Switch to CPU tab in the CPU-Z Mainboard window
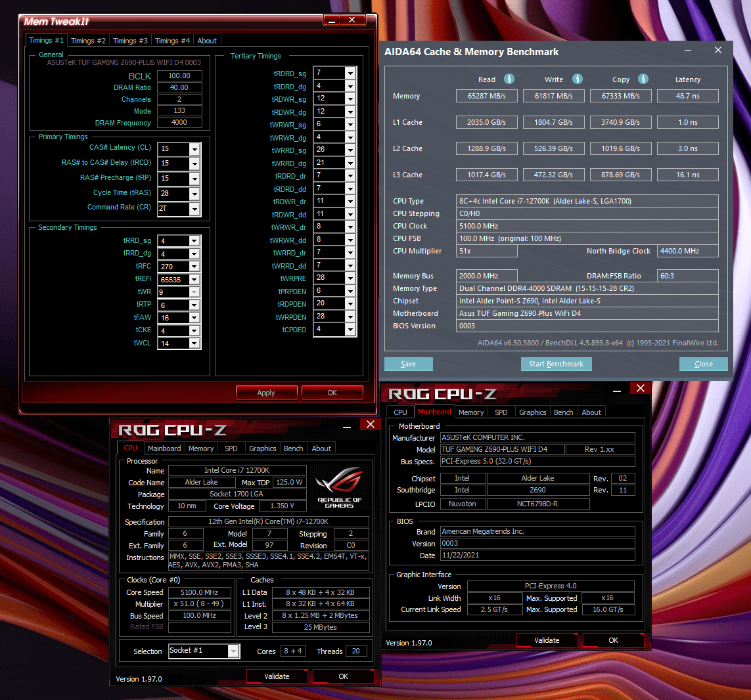Image resolution: width=751 pixels, height=700 pixels. [x=400, y=412]
